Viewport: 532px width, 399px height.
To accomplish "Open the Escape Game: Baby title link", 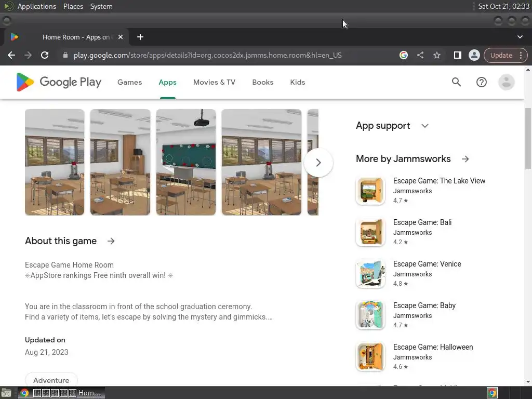I will [424, 305].
